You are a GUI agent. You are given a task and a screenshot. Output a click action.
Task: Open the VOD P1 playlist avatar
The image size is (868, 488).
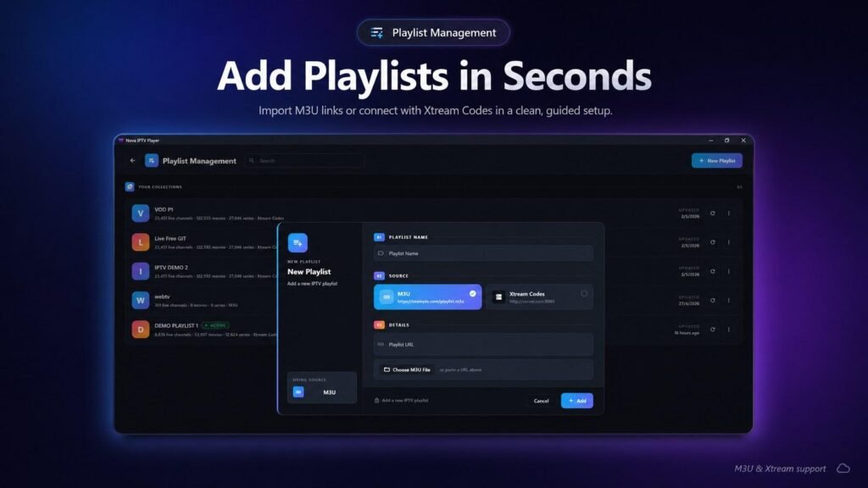click(141, 213)
